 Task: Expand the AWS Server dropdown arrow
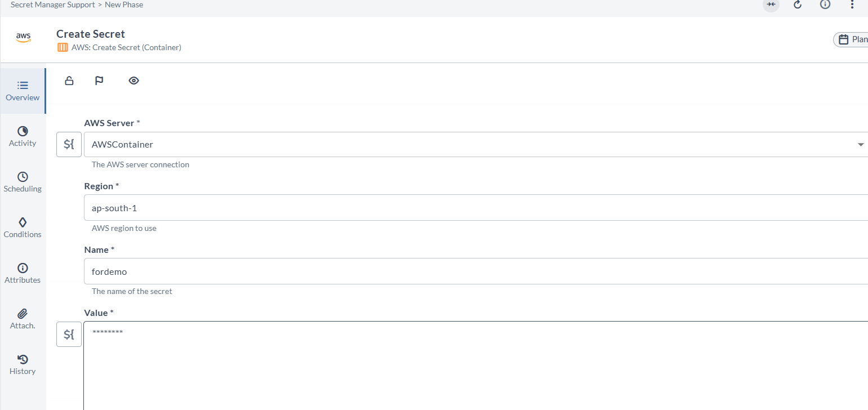[x=861, y=145]
